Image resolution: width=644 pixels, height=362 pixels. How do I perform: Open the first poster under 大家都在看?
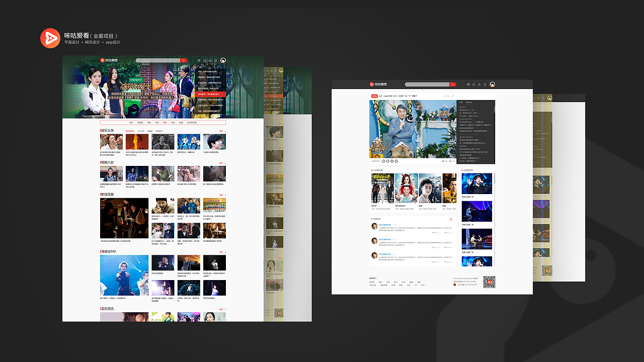[382, 189]
